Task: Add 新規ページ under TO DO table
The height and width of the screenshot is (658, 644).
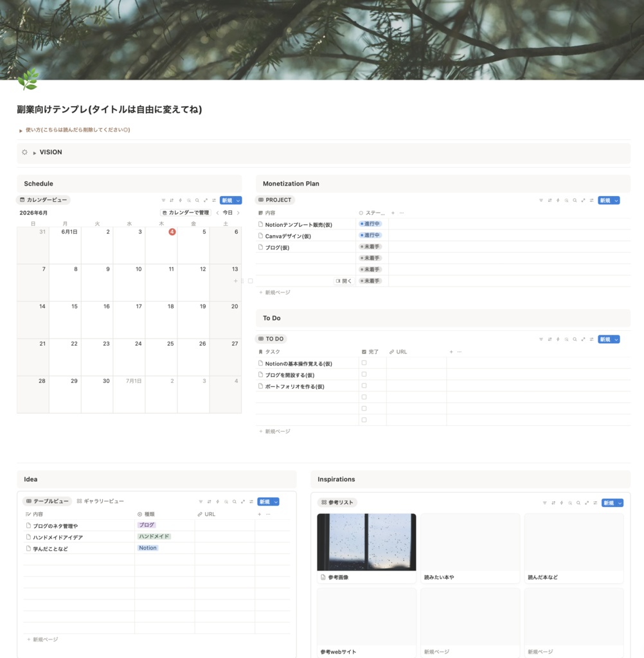Action: coord(274,431)
